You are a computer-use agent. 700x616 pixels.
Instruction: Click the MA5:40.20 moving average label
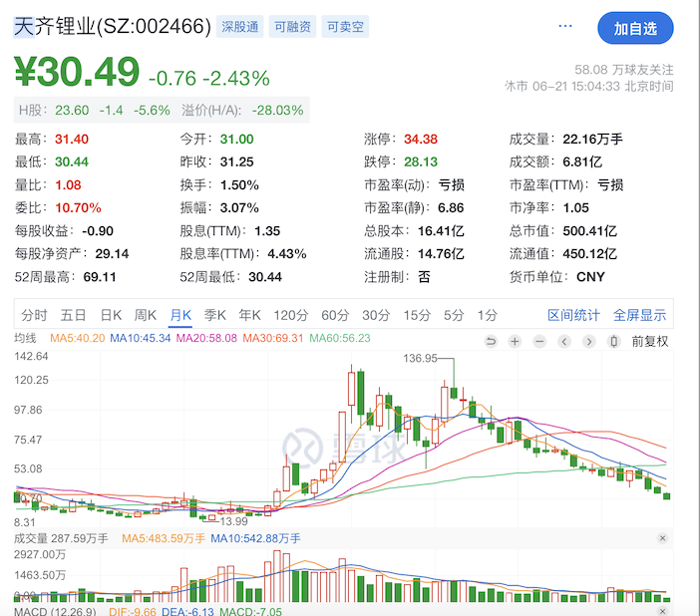pos(77,338)
